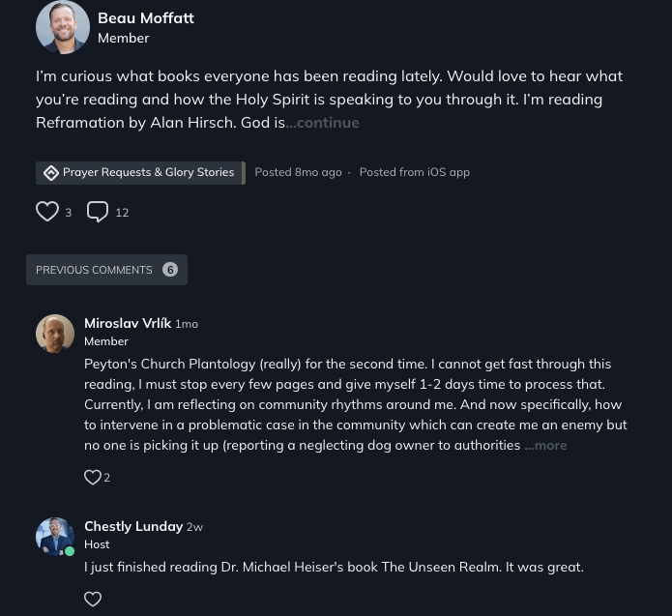Like Chestly Lunday's comment
Screen dimensions: 672x616
click(93, 599)
